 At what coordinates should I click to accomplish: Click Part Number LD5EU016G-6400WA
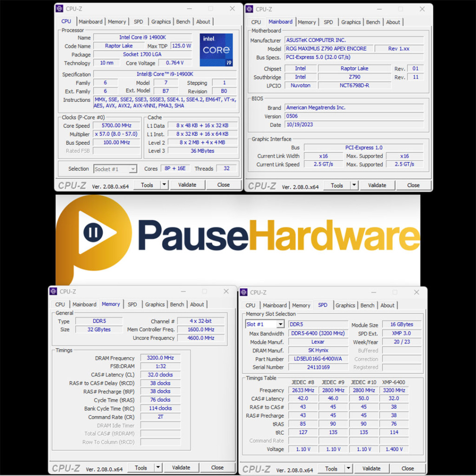coord(318,359)
